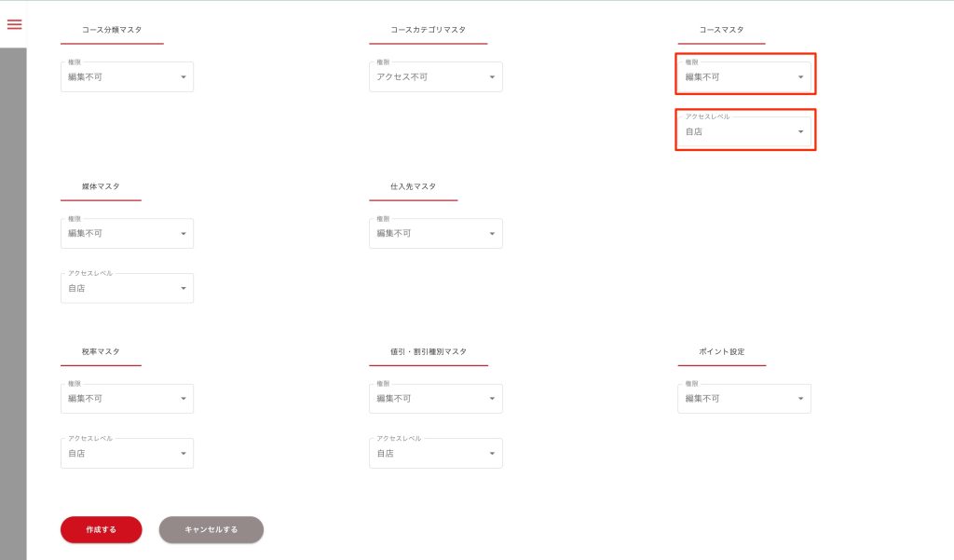954x560 pixels.
Task: Open コース分類マスタ 権限 dropdown
Action: [127, 77]
